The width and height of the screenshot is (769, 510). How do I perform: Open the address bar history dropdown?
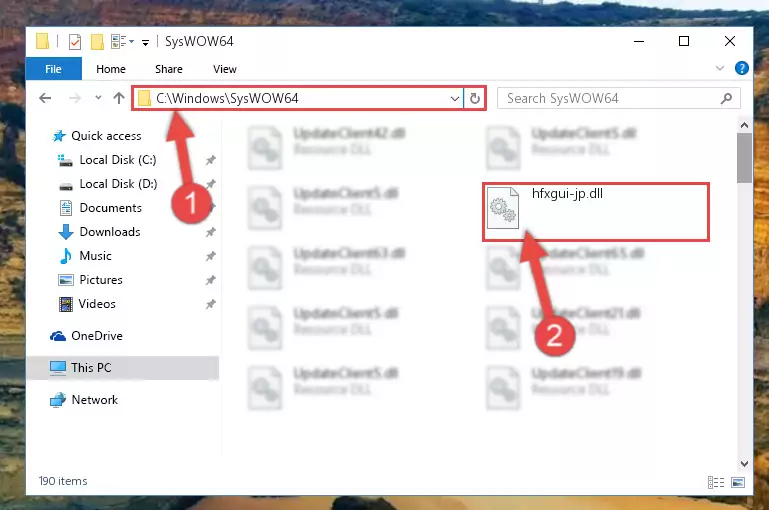(455, 99)
